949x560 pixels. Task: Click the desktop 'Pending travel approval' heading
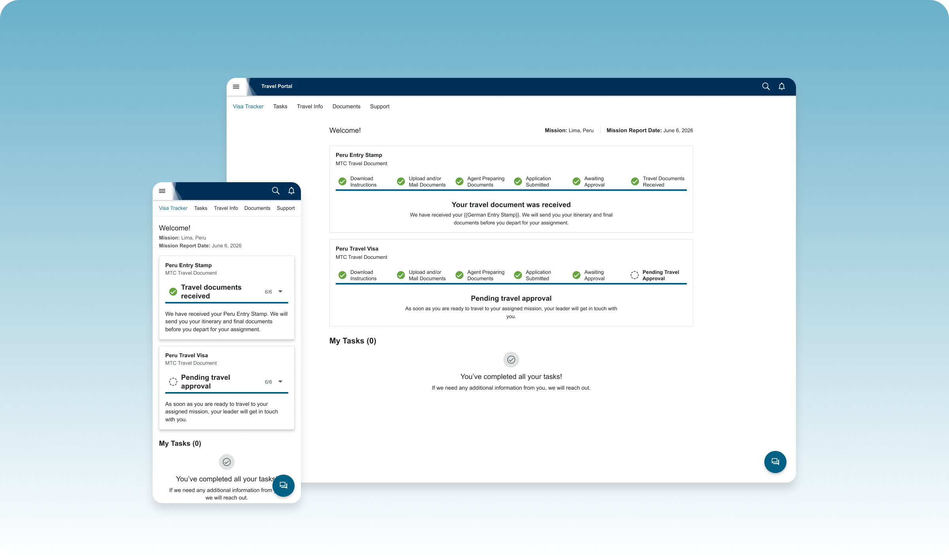pos(511,298)
